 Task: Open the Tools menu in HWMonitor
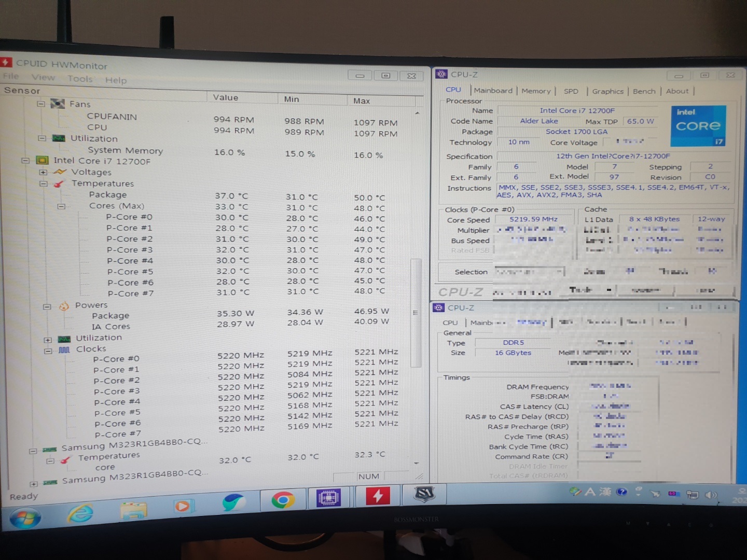(80, 79)
